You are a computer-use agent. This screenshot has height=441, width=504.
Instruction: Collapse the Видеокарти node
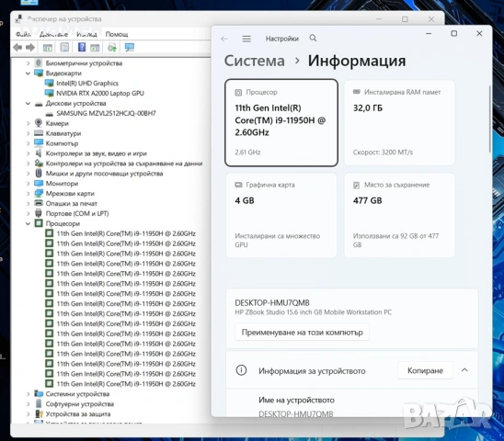coord(28,73)
